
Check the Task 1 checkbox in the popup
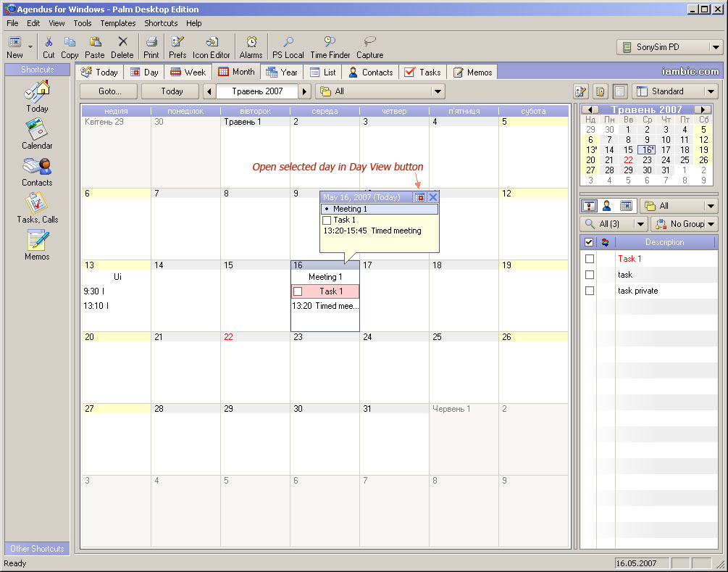coord(327,220)
